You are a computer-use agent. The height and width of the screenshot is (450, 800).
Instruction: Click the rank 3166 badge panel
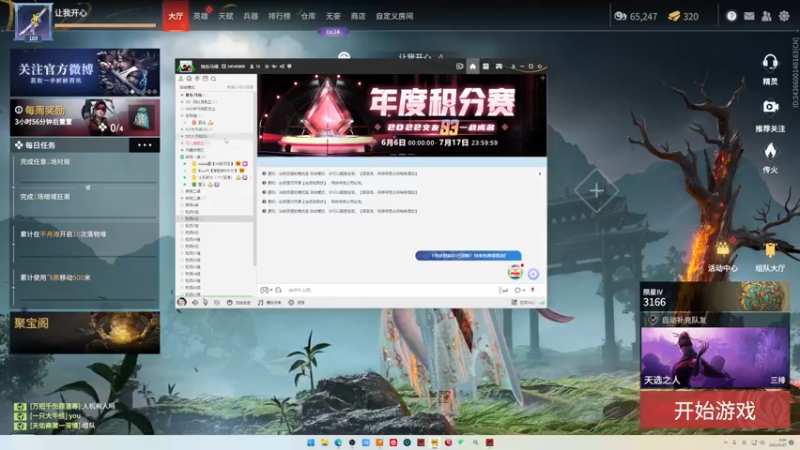[715, 296]
